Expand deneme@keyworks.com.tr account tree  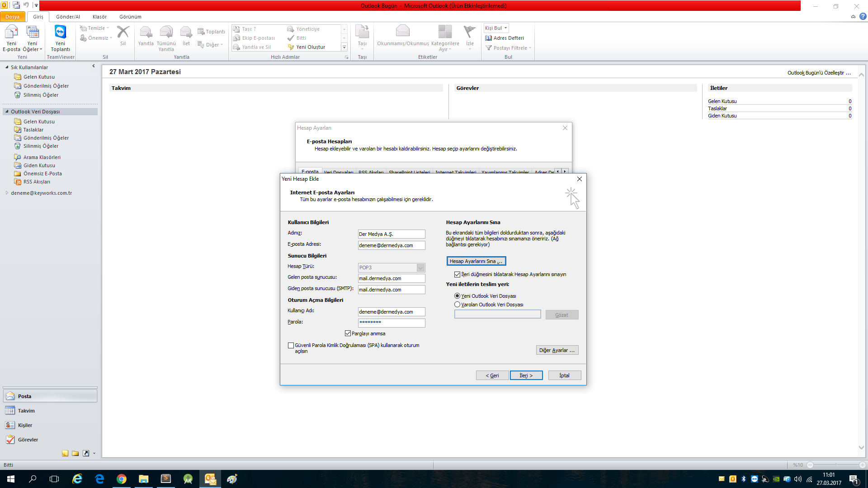click(7, 193)
